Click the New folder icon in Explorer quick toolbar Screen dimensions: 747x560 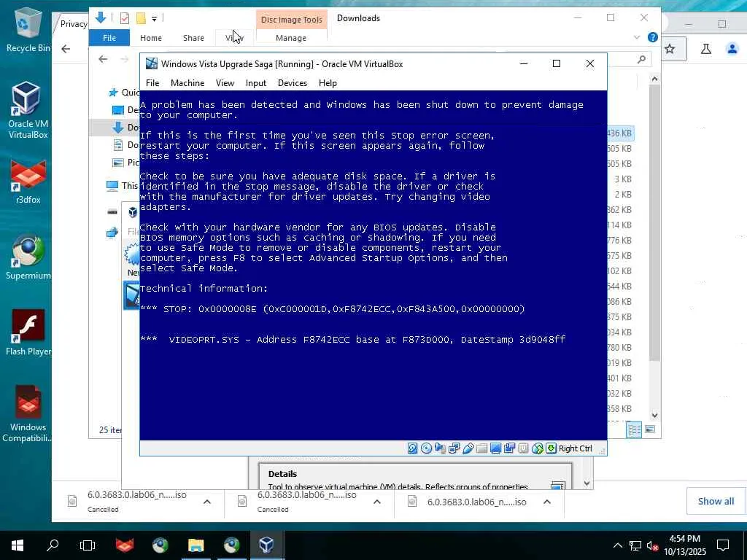pyautogui.click(x=141, y=18)
